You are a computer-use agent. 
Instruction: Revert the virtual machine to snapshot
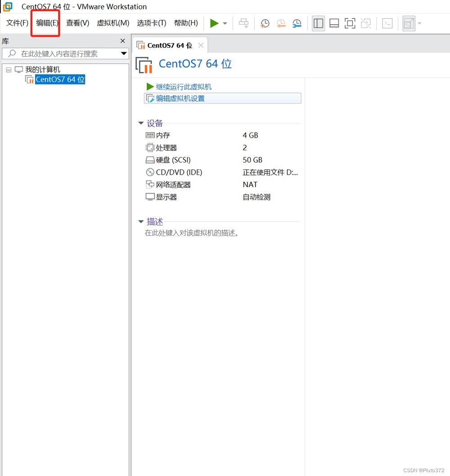[x=281, y=23]
